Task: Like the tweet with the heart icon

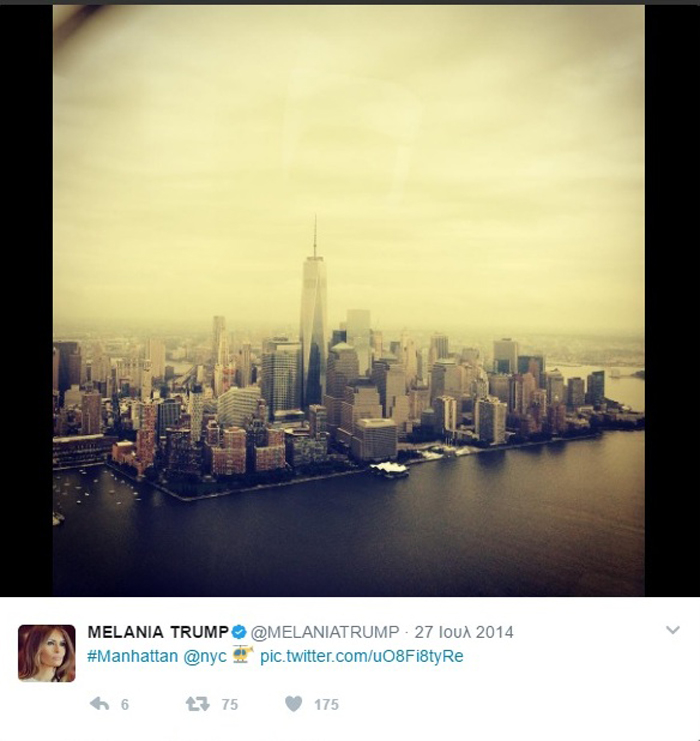Action: click(294, 704)
